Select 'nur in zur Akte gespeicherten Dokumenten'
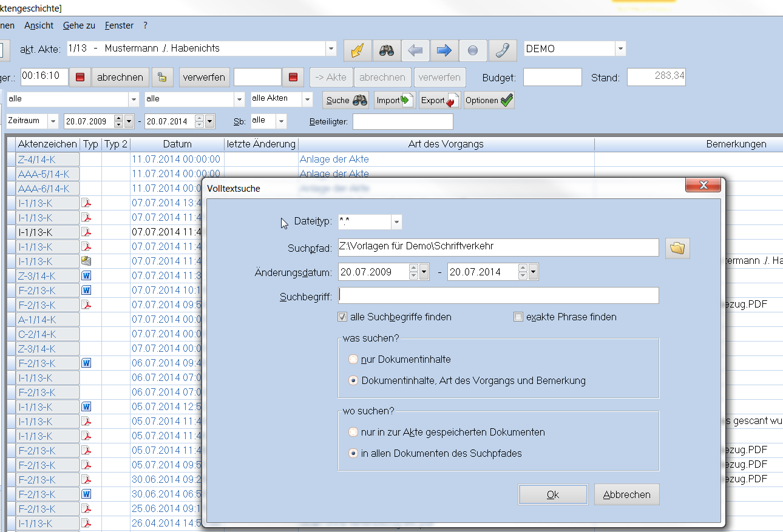Viewport: 783px width, 532px height. coord(353,433)
